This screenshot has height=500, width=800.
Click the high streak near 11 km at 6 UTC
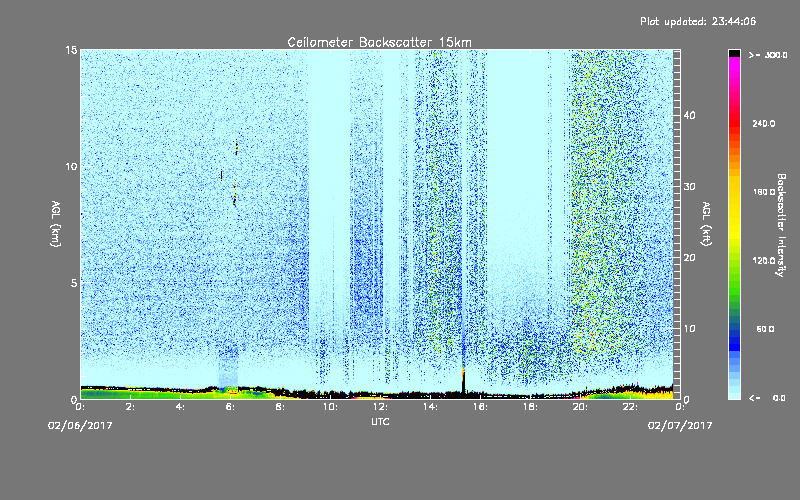pos(237,148)
